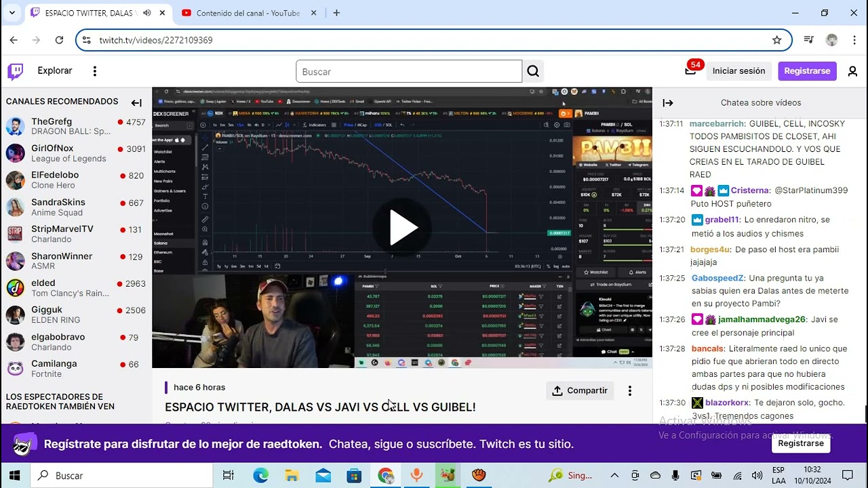Open the Explorar link
The height and width of the screenshot is (488, 868).
[55, 70]
